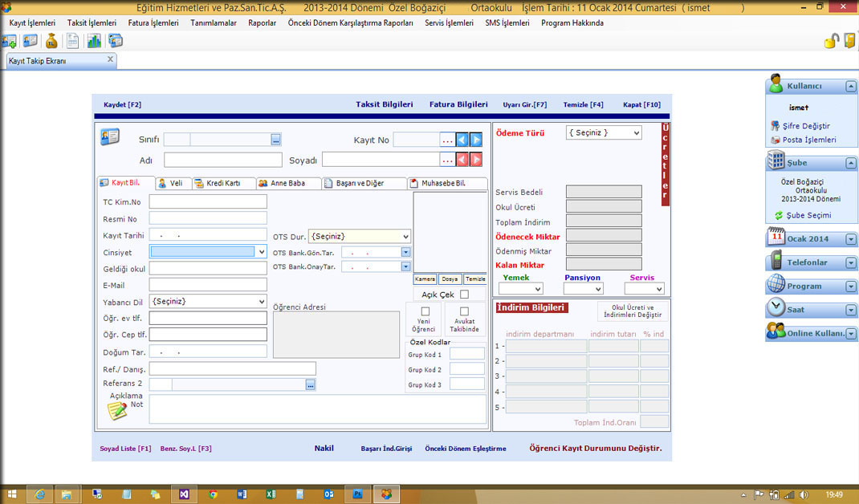
Task: Open the Raporlar menu
Action: (262, 23)
